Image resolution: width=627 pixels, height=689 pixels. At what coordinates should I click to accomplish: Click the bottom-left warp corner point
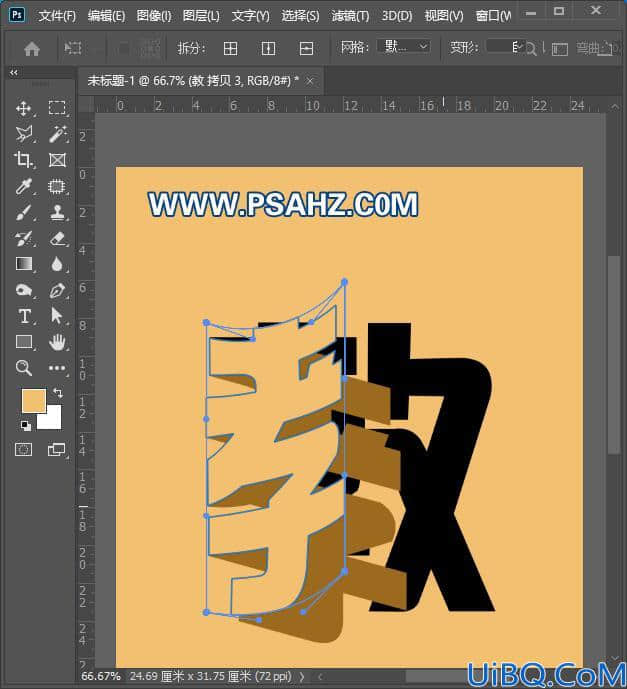pos(206,612)
